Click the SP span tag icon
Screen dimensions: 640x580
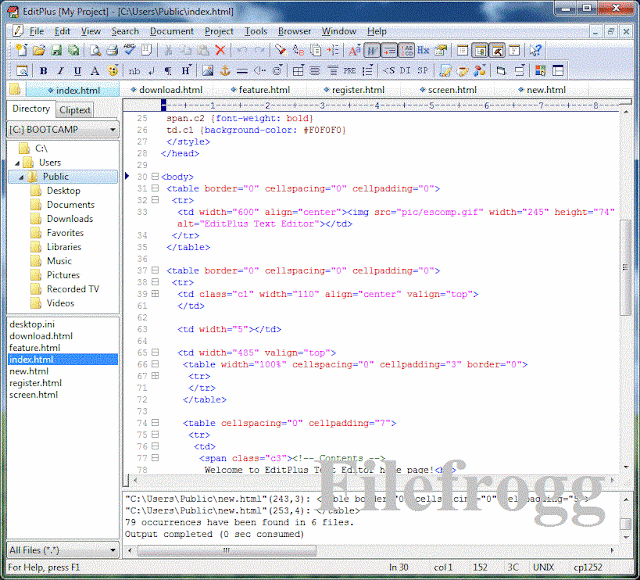(x=422, y=71)
